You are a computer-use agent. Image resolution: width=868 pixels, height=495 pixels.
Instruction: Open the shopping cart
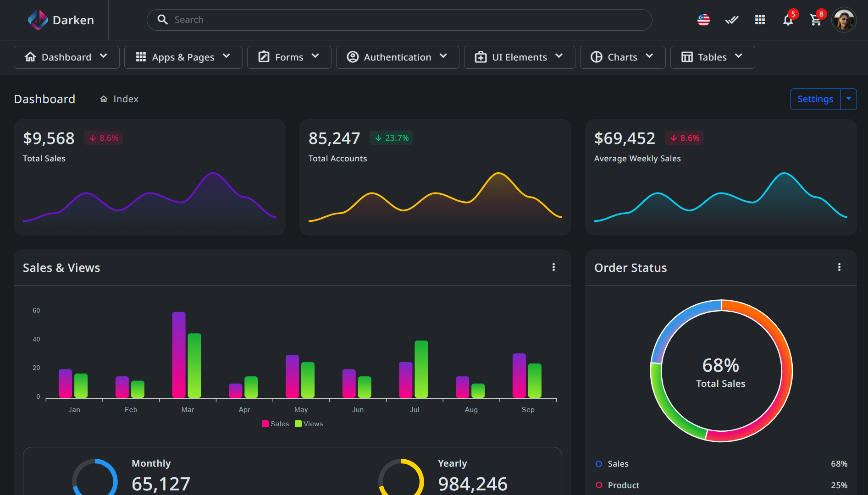tap(816, 20)
